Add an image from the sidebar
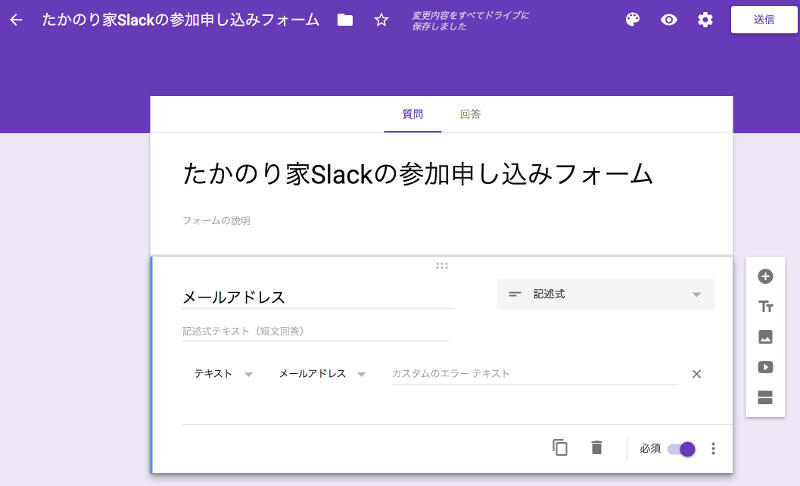Viewport: 800px width, 486px height. coord(765,337)
